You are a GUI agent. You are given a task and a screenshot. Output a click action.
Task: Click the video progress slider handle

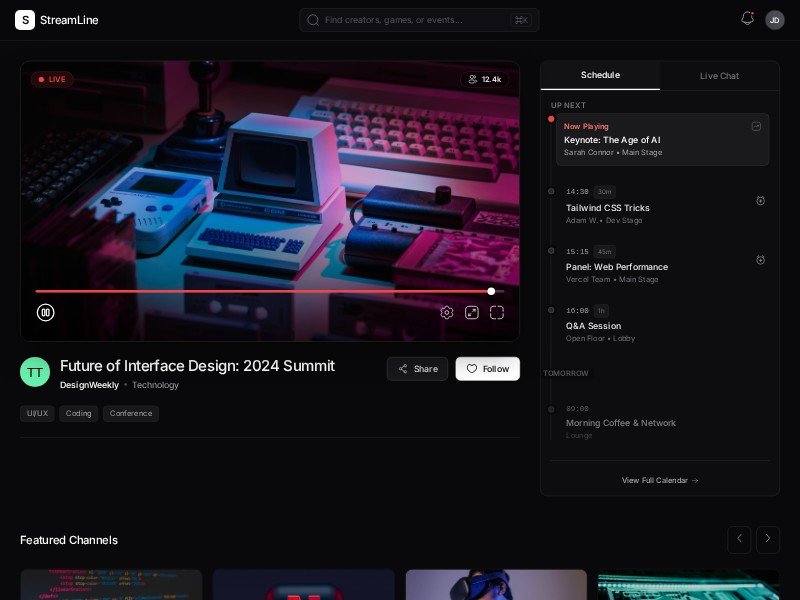tap(491, 291)
